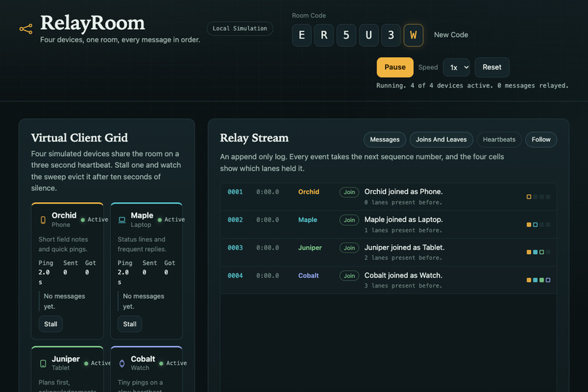
Task: Click 'Cobalt joined as Watch.' message
Action: pyautogui.click(x=403, y=275)
